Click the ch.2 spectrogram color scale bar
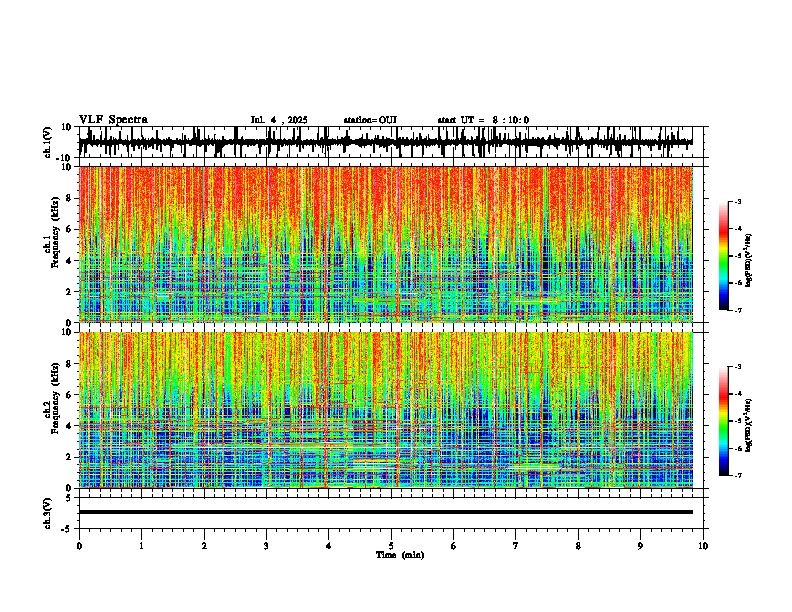792x612 pixels. [723, 421]
